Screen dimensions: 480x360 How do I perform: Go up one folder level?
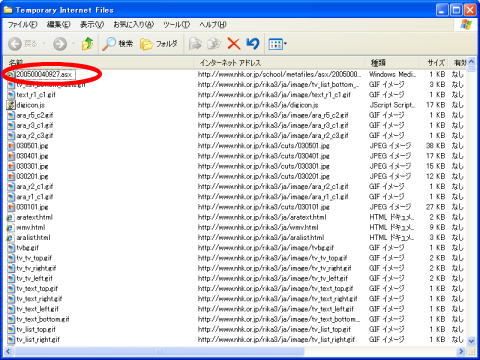87,44
